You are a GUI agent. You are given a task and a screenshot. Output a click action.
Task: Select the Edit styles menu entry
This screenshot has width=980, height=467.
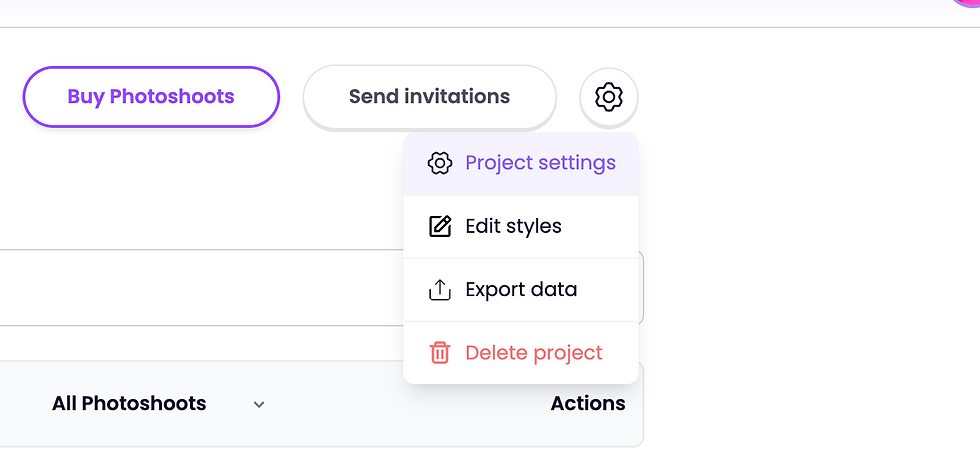pos(520,227)
